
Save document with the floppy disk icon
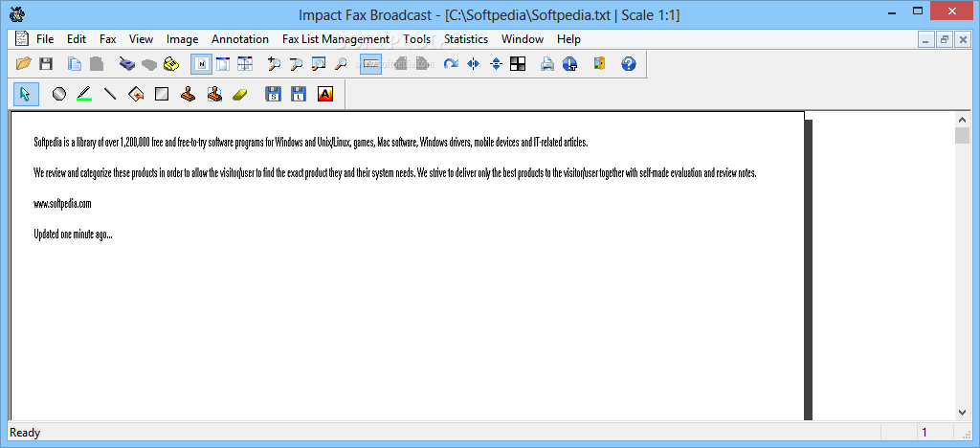click(x=46, y=64)
